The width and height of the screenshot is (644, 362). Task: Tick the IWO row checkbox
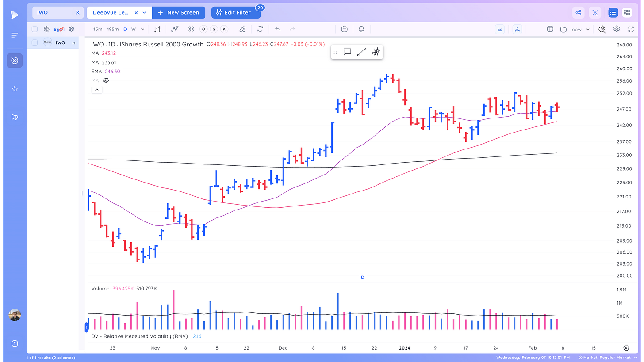coord(34,42)
